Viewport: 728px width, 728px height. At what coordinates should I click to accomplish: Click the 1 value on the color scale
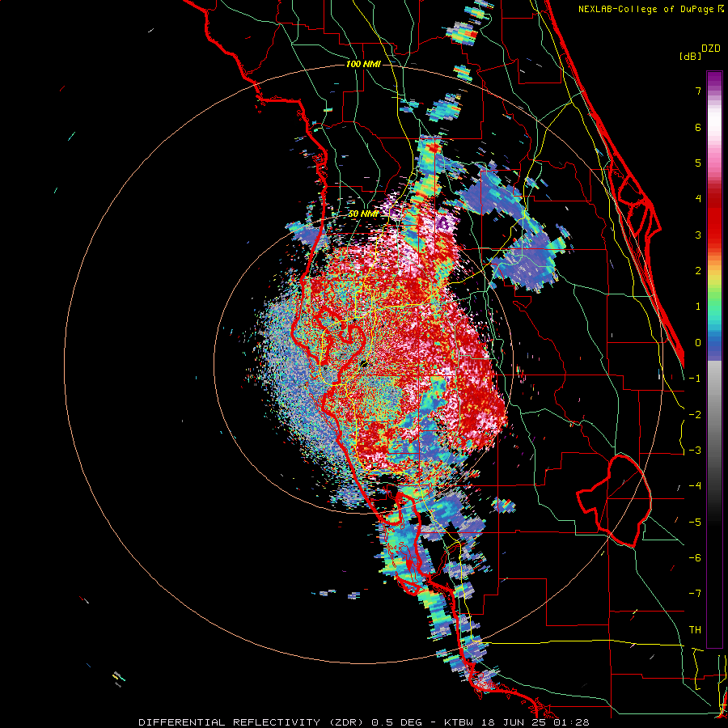[698, 307]
